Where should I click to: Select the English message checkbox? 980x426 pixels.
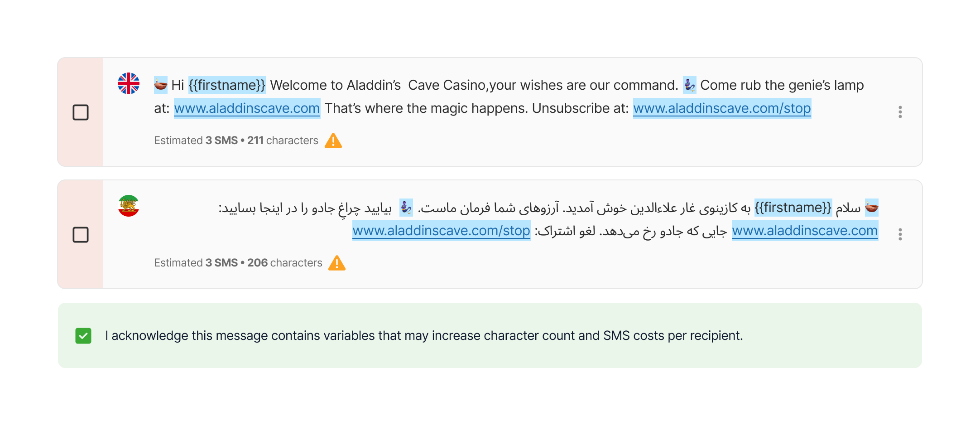click(80, 111)
